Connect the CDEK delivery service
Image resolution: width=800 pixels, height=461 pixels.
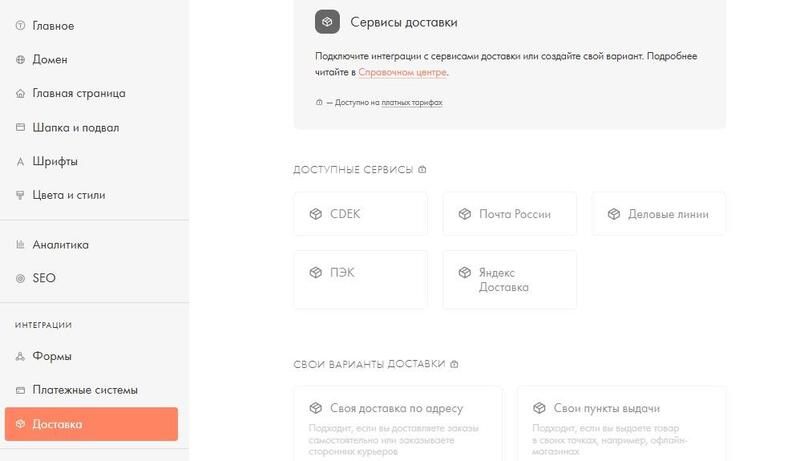(x=360, y=214)
